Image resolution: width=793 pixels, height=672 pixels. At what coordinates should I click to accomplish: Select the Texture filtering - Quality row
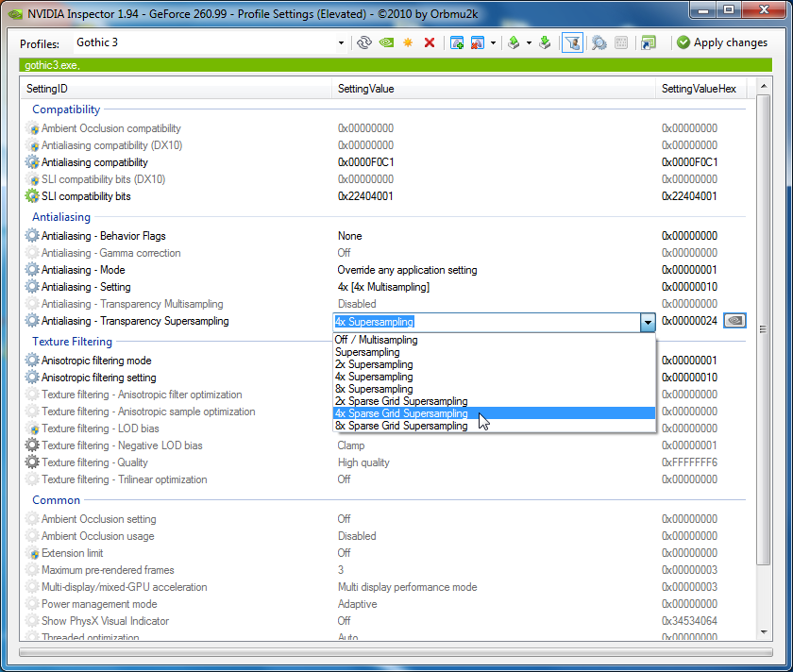tap(94, 462)
